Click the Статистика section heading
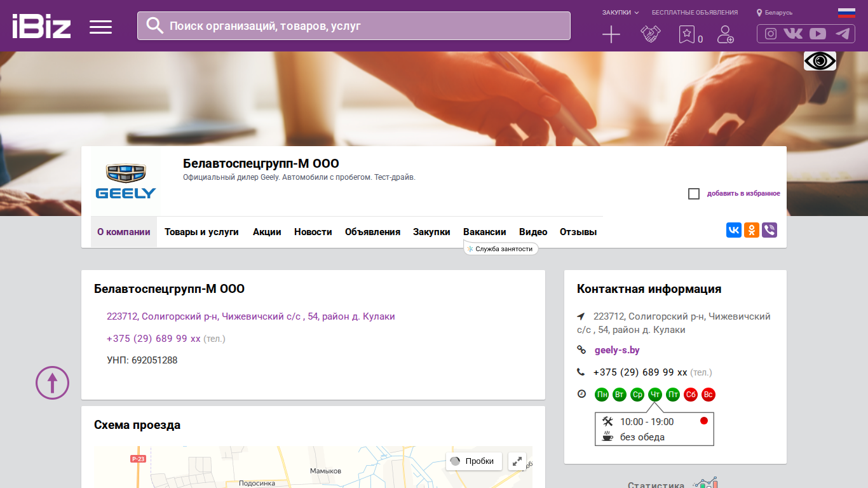The width and height of the screenshot is (868, 488). [656, 485]
